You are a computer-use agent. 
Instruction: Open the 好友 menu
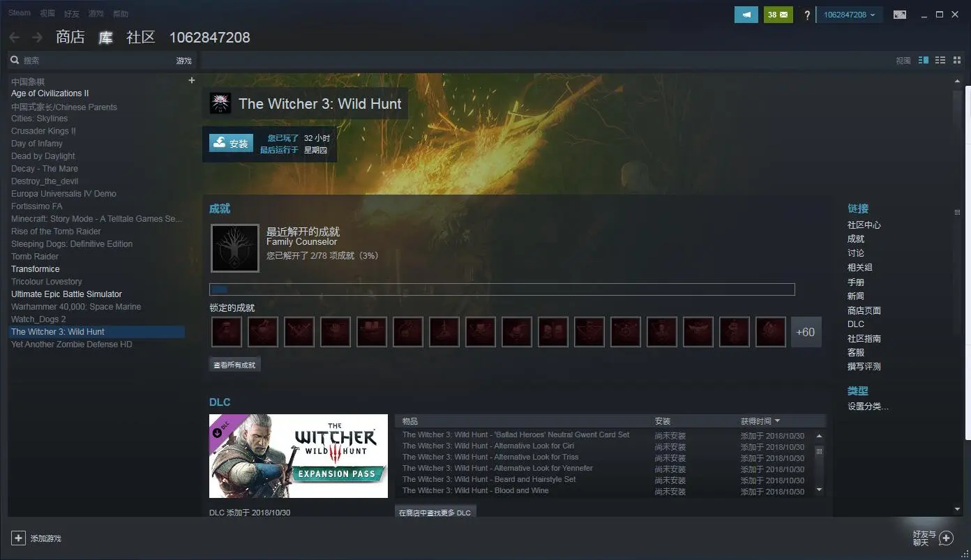[71, 13]
